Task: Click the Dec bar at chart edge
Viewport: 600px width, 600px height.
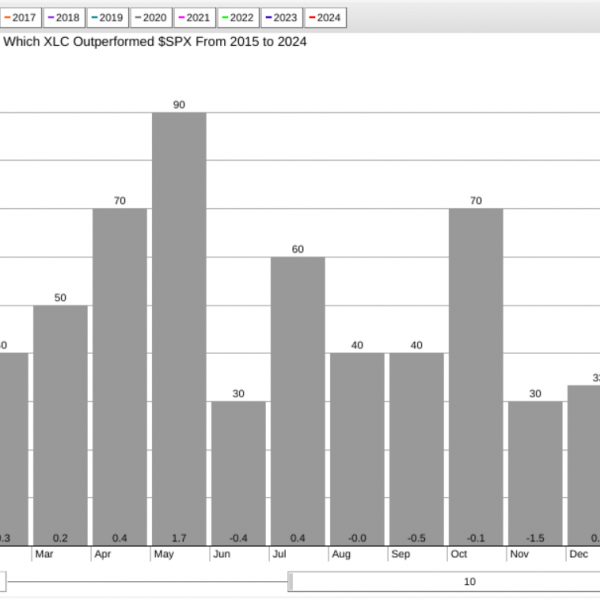Action: pos(584,465)
